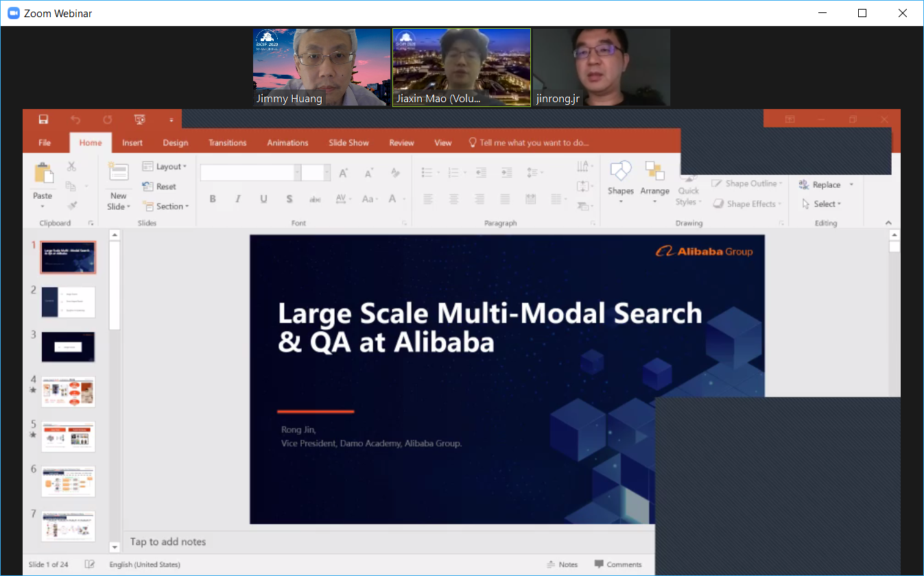Viewport: 924px width, 576px height.
Task: Toggle Italic text formatting
Action: click(x=238, y=199)
